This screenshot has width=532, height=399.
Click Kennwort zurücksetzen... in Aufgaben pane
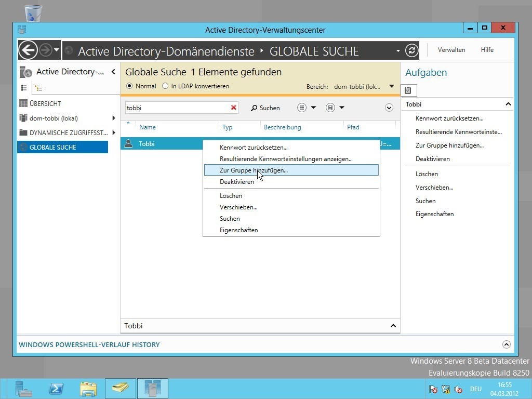click(x=449, y=118)
